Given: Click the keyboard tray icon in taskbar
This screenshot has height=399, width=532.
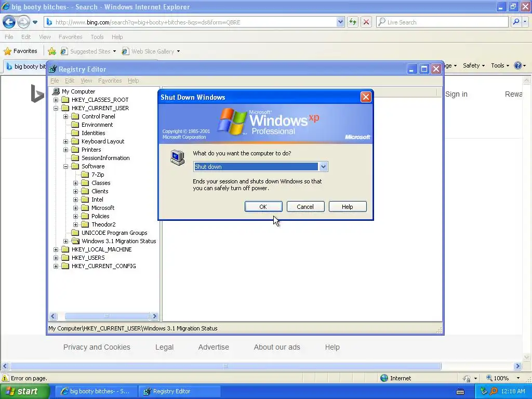Looking at the screenshot, I should point(460,392).
